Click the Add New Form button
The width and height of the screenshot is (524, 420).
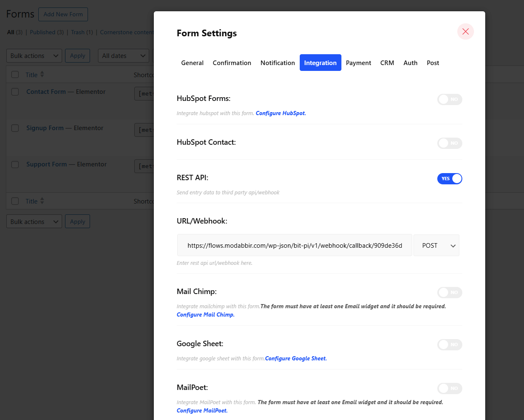click(63, 14)
